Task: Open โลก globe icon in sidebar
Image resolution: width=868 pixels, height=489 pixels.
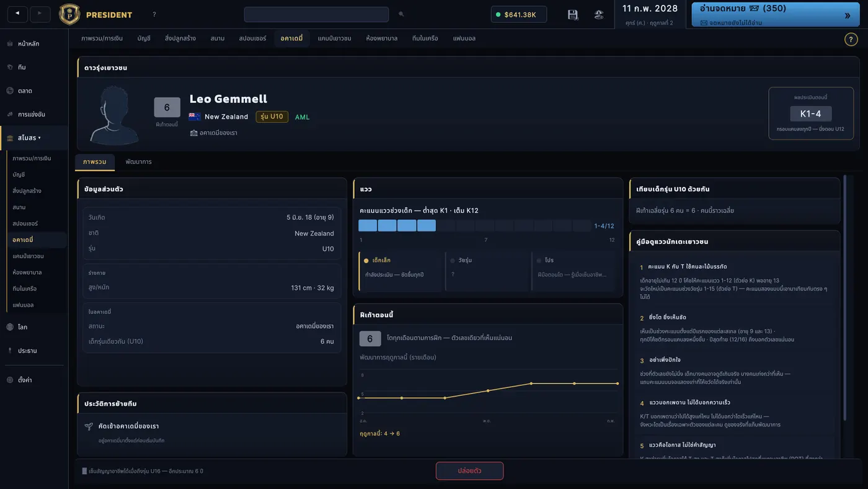Action: tap(10, 327)
